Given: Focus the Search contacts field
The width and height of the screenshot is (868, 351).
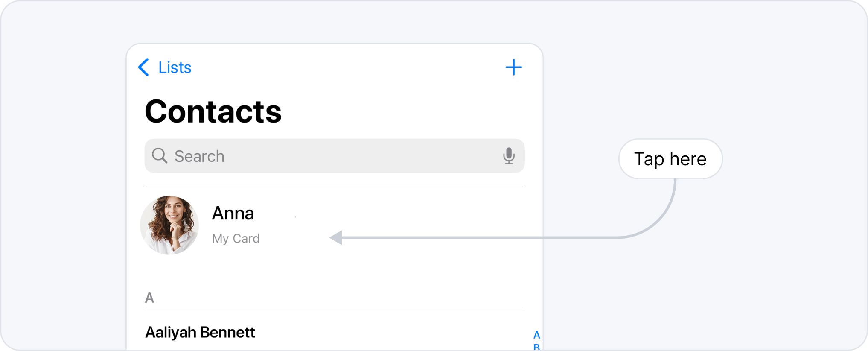Looking at the screenshot, I should tap(335, 156).
